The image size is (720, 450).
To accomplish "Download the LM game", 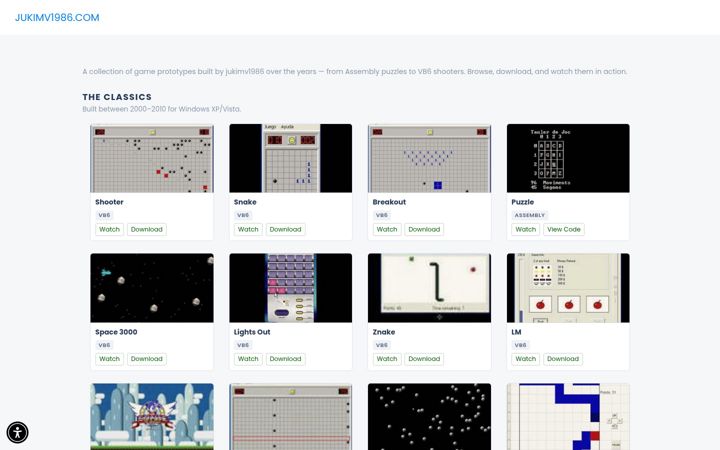I will click(x=562, y=359).
